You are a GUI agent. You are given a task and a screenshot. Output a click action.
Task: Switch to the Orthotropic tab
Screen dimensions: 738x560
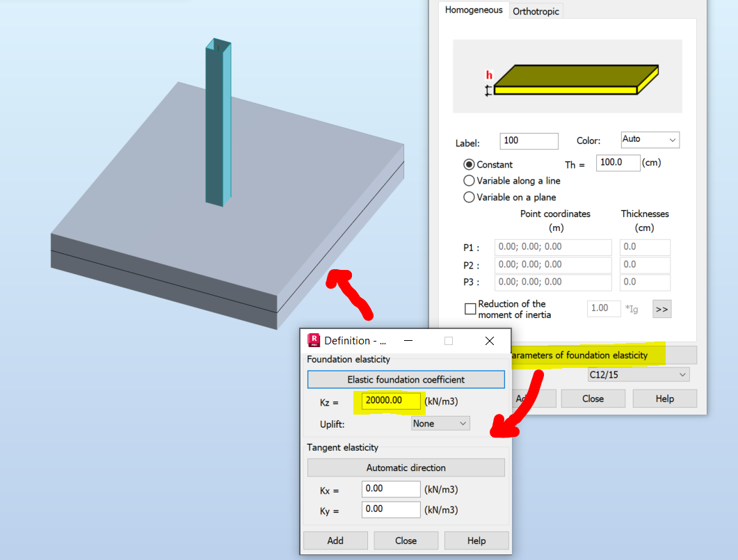pos(536,10)
